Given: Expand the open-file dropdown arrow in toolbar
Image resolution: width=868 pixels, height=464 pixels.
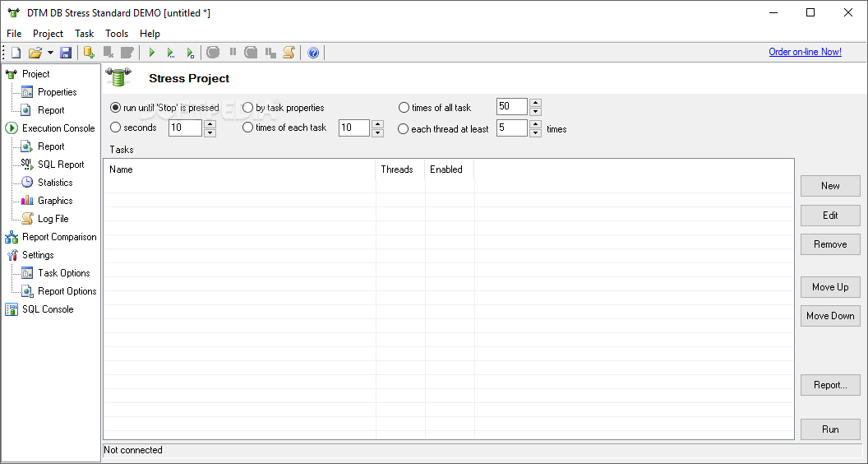Looking at the screenshot, I should click(50, 53).
